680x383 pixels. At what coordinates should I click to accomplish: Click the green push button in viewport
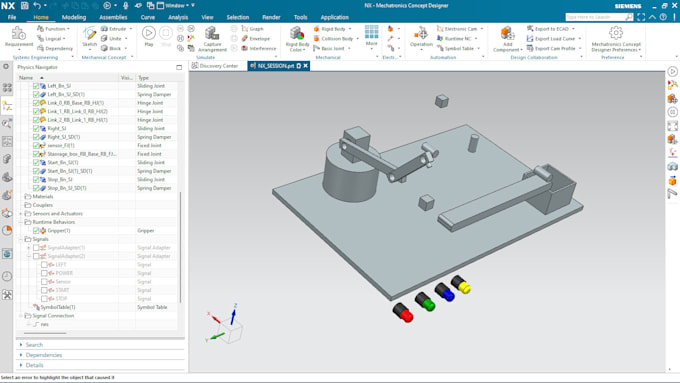pos(425,301)
